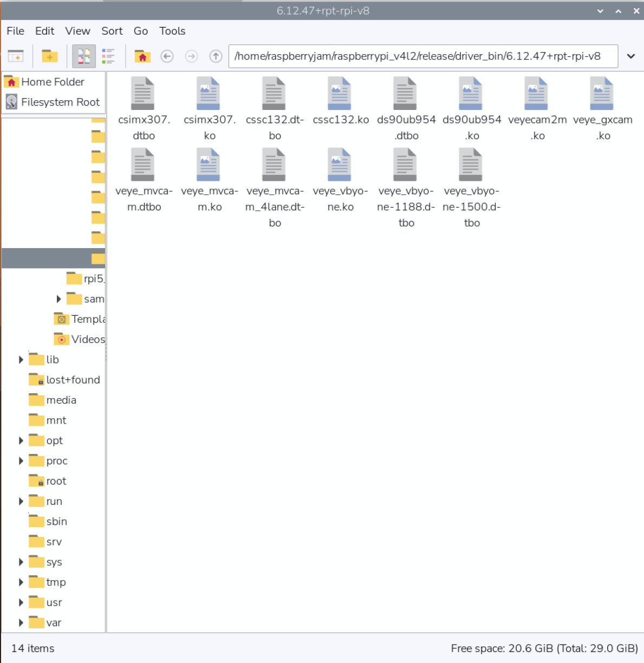644x663 pixels.
Task: Click inside the location path field
Action: coord(422,56)
